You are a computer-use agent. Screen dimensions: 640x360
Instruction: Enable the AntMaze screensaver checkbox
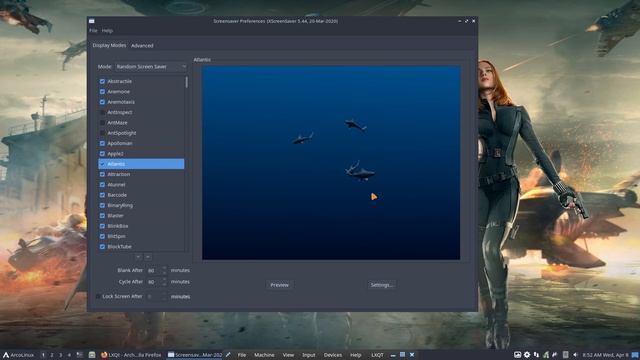tap(102, 122)
